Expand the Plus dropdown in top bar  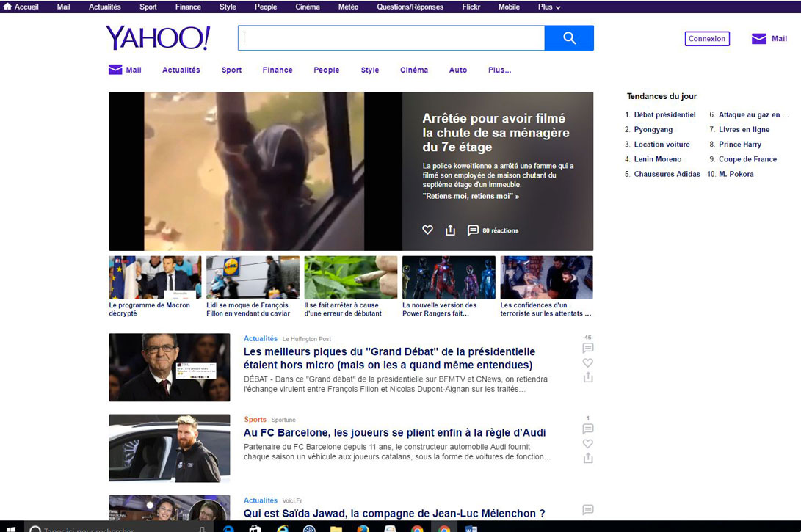(549, 7)
